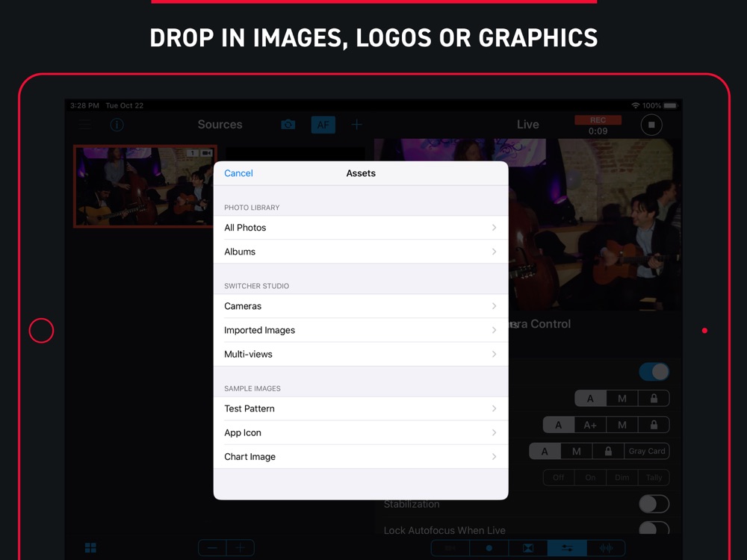The width and height of the screenshot is (747, 560).
Task: Select the sliders camera control tab
Action: 567,548
